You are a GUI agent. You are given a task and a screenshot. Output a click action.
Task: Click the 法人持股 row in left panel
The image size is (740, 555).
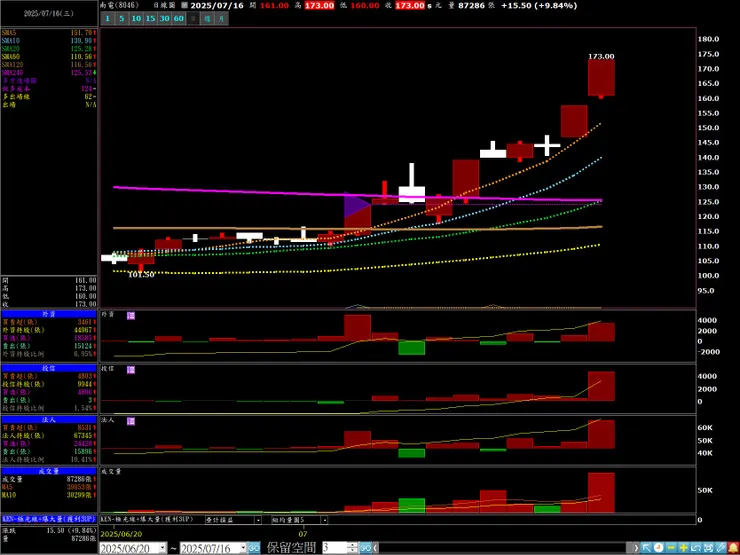pos(49,436)
